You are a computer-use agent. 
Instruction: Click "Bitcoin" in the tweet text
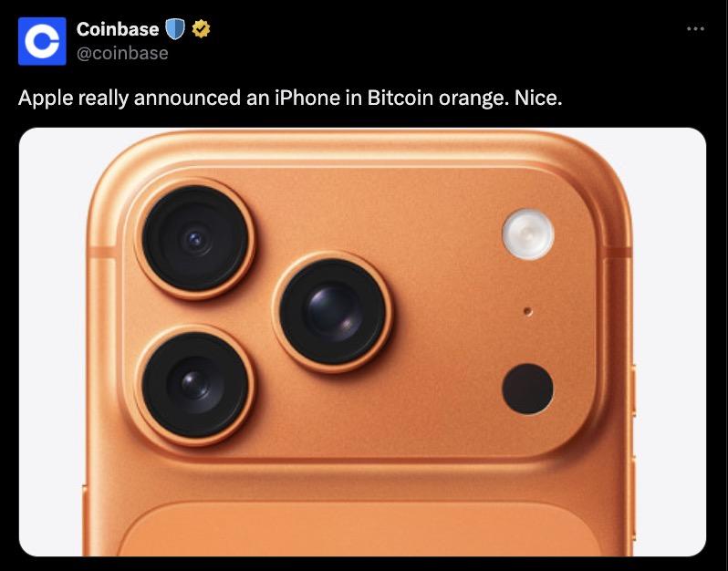(400, 98)
